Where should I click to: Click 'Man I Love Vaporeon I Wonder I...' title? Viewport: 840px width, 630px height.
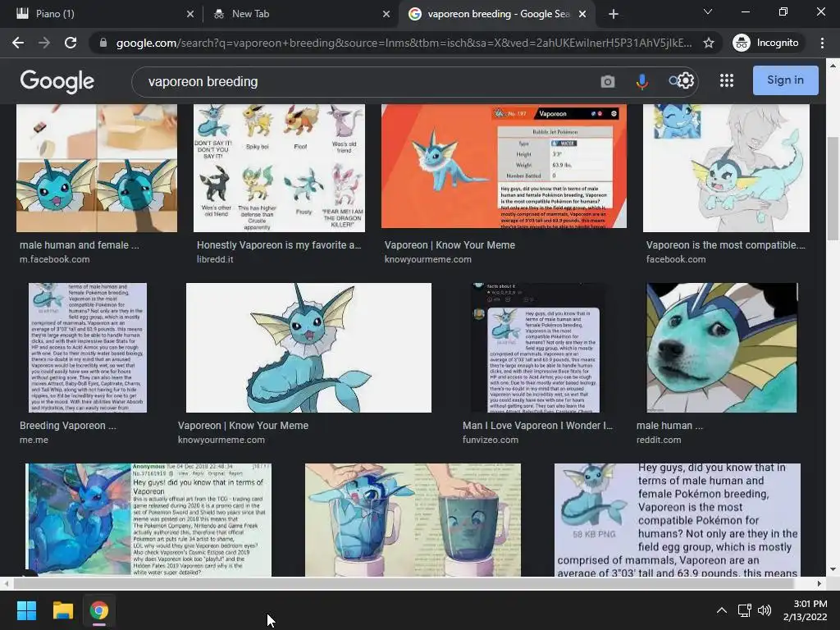click(x=537, y=426)
